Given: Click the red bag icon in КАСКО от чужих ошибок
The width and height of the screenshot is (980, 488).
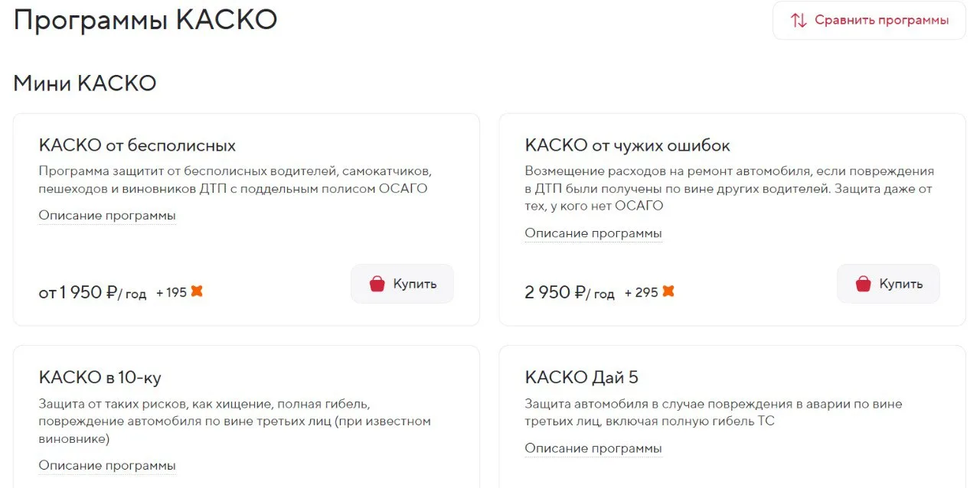Looking at the screenshot, I should pyautogui.click(x=863, y=284).
